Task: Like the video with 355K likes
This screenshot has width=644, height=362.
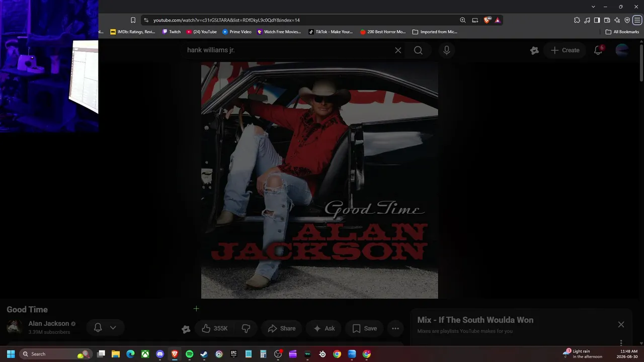Action: [x=215, y=328]
